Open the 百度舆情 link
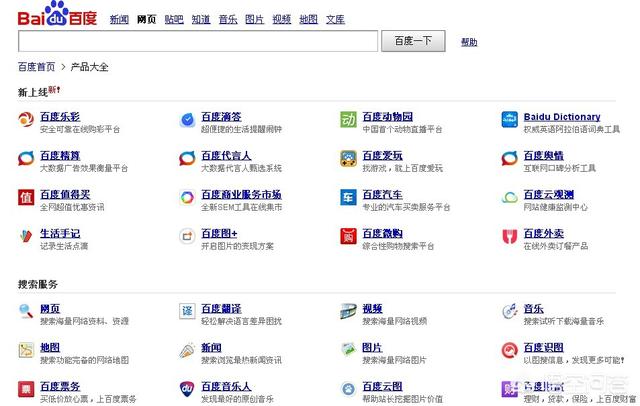 544,155
